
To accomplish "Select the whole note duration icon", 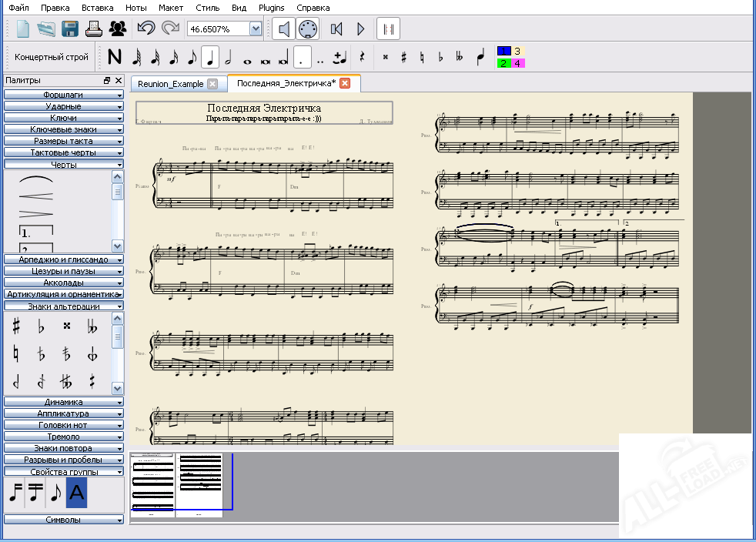I will (x=247, y=58).
